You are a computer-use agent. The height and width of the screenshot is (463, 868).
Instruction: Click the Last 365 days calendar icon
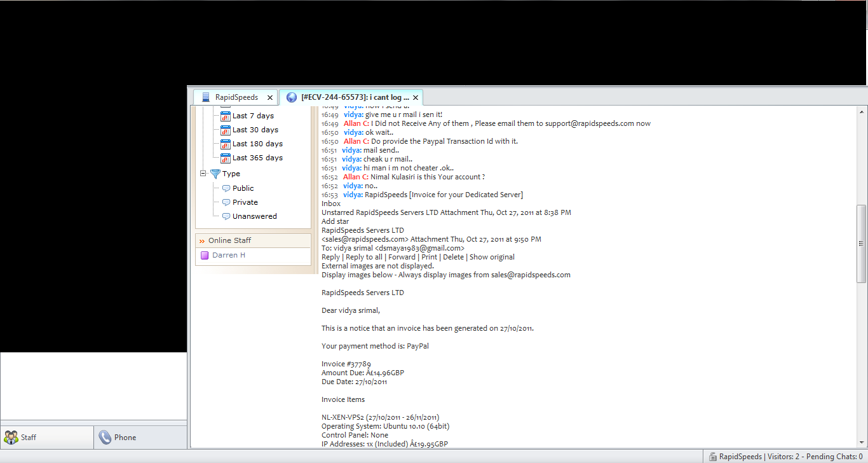pos(225,158)
